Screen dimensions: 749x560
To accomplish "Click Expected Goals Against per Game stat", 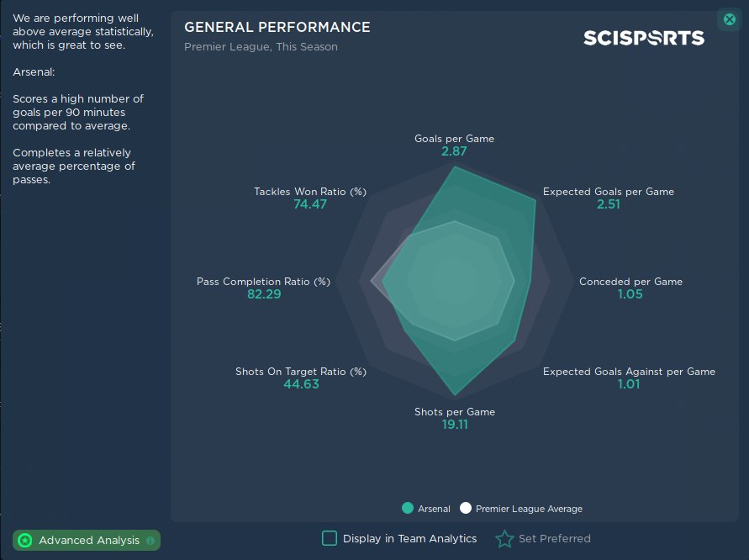I will pyautogui.click(x=629, y=378).
